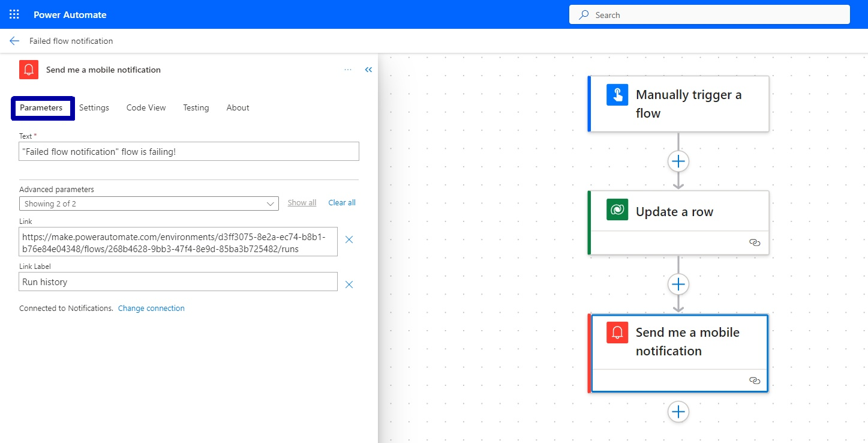Click the back arrow beside the flow name
868x443 pixels.
14,41
